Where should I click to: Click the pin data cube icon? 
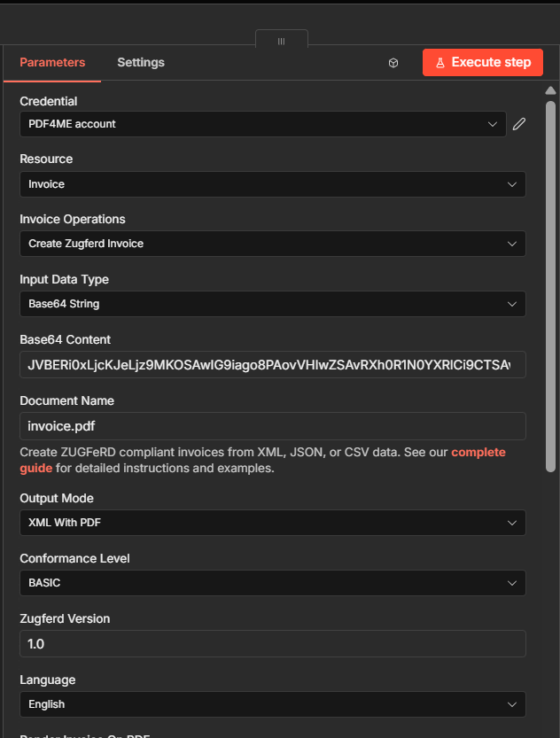click(393, 62)
